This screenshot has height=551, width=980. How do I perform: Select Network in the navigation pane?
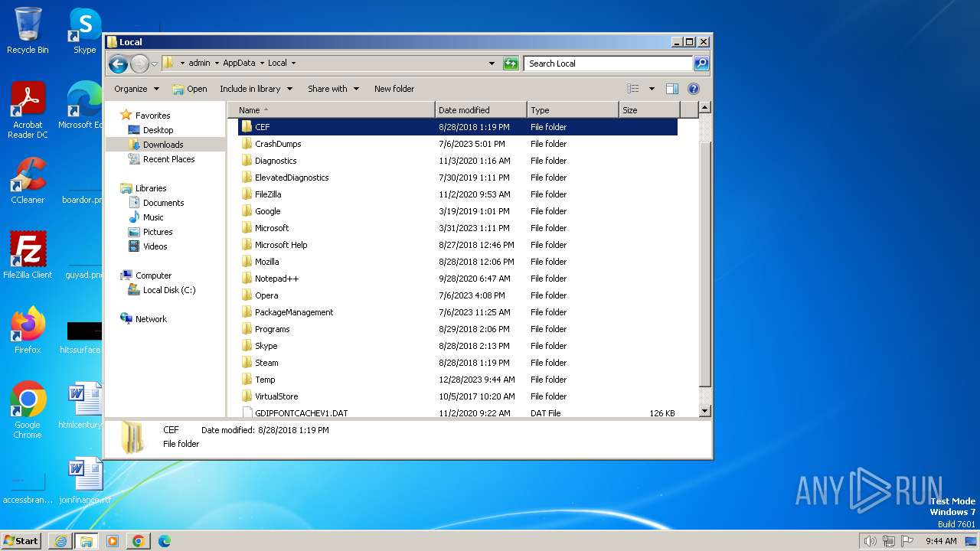tap(151, 319)
